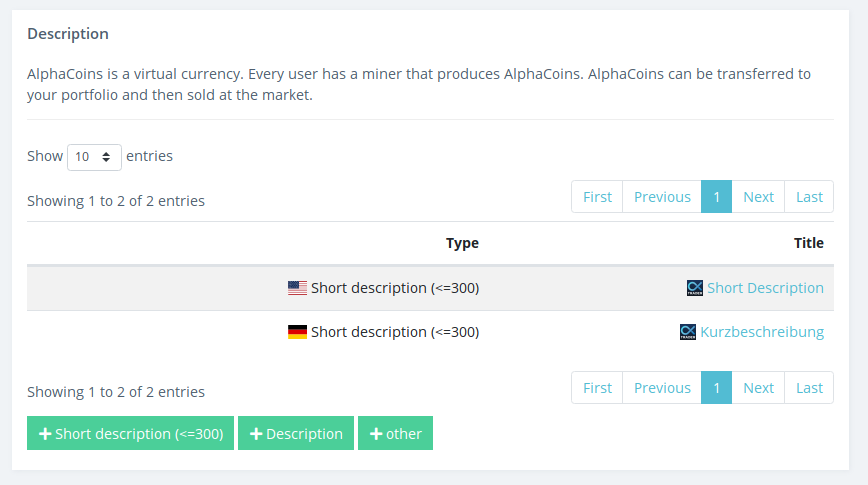Go to First page in top pagination
868x485 pixels.
click(x=597, y=197)
